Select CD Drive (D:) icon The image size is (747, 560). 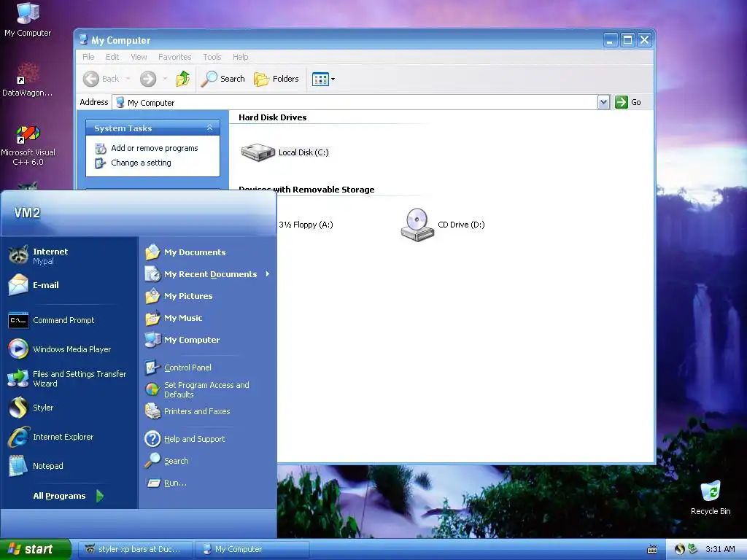(x=443, y=225)
